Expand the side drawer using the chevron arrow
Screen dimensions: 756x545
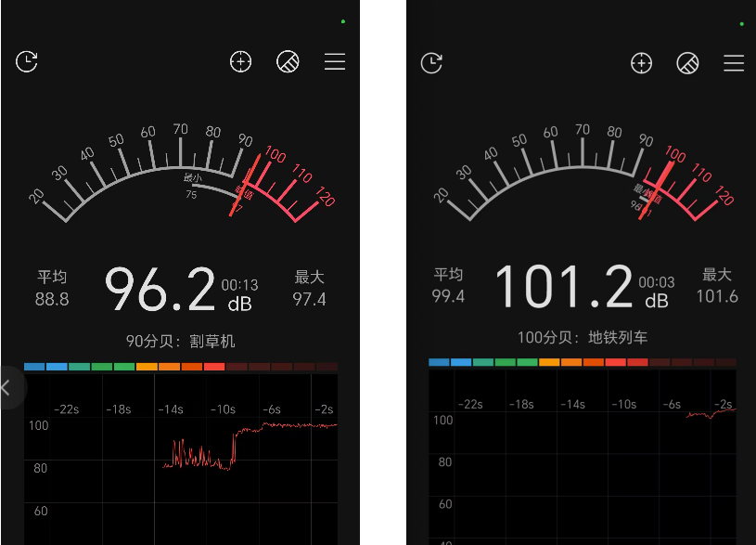7,388
